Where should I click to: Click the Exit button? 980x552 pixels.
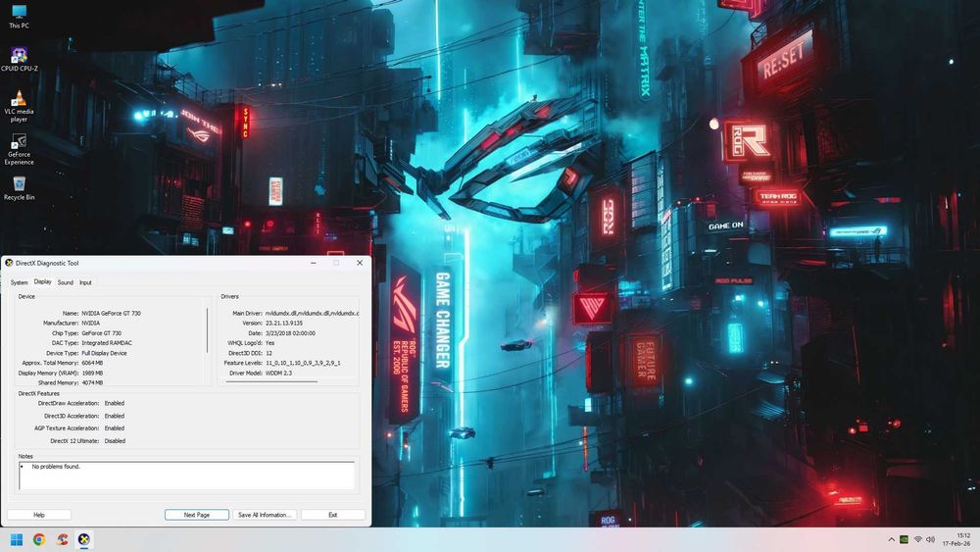332,515
